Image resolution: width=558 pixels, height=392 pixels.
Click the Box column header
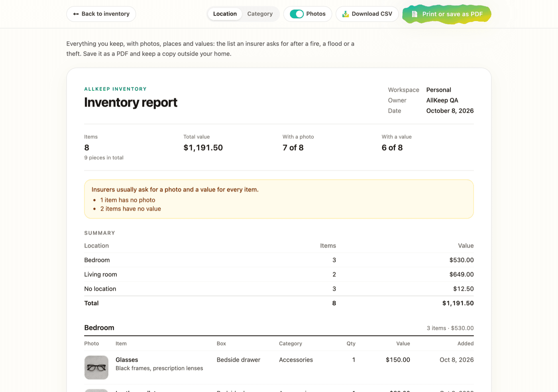(x=221, y=343)
